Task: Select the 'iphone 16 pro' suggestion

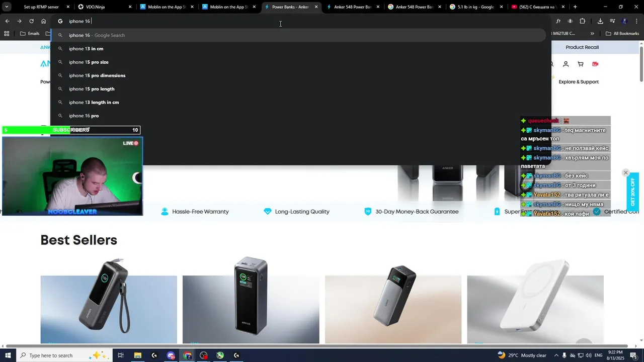Action: 298,116
